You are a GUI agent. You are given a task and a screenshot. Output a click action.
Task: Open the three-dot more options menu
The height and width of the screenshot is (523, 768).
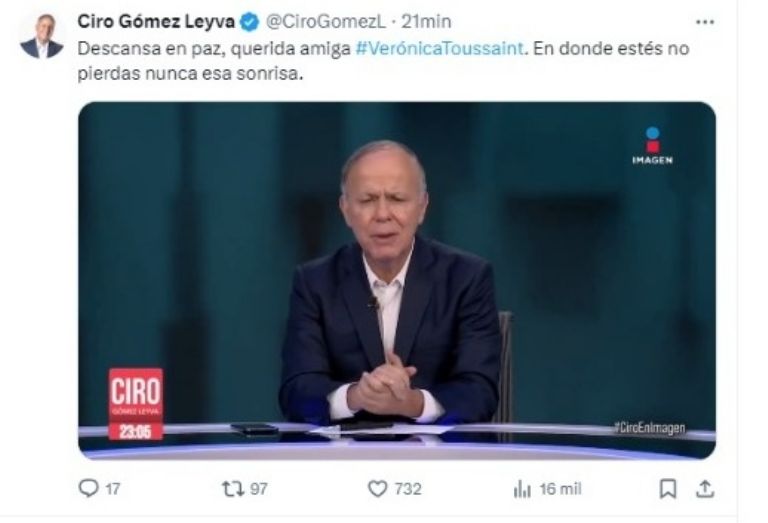pos(705,22)
